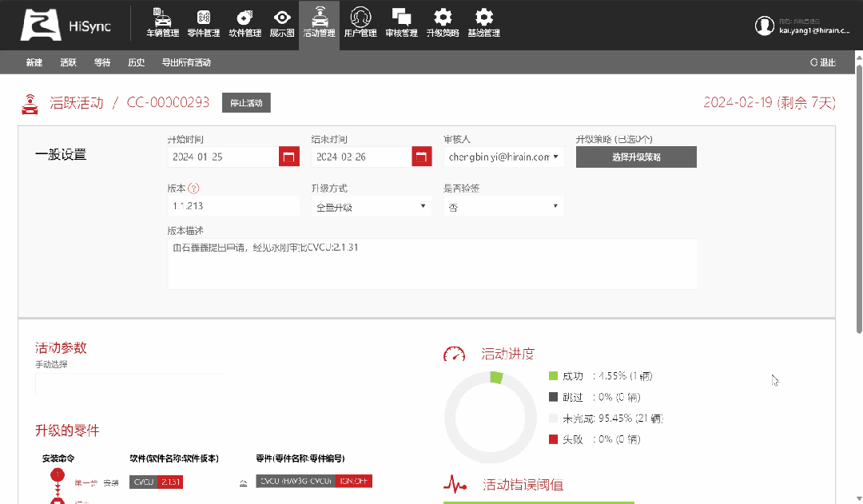Click the 版本 input showing 1.1.213
The width and height of the screenshot is (863, 504).
click(233, 206)
